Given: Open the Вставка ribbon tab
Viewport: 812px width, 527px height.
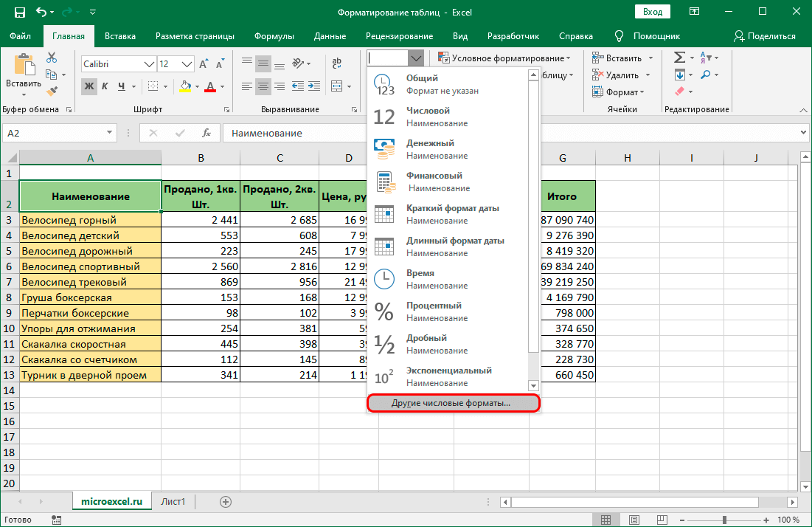Looking at the screenshot, I should tap(120, 35).
